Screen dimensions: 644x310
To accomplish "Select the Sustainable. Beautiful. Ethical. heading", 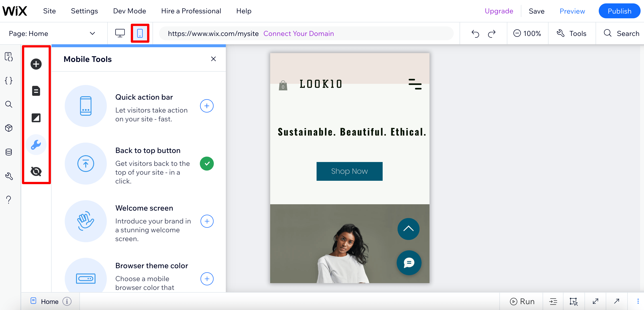I will [352, 132].
